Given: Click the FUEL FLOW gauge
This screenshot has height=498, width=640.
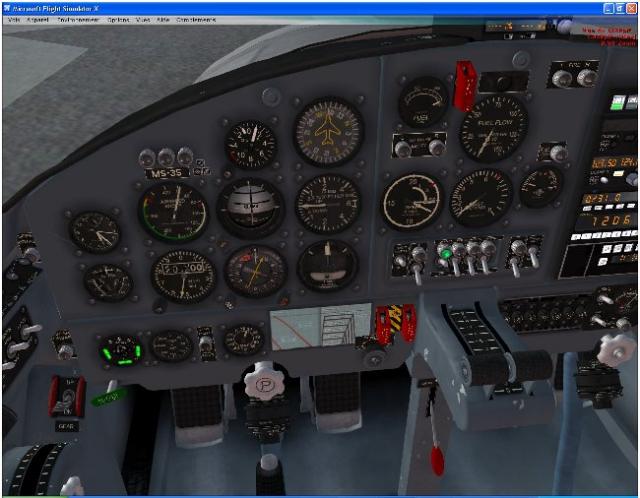Looking at the screenshot, I should pos(493,128).
